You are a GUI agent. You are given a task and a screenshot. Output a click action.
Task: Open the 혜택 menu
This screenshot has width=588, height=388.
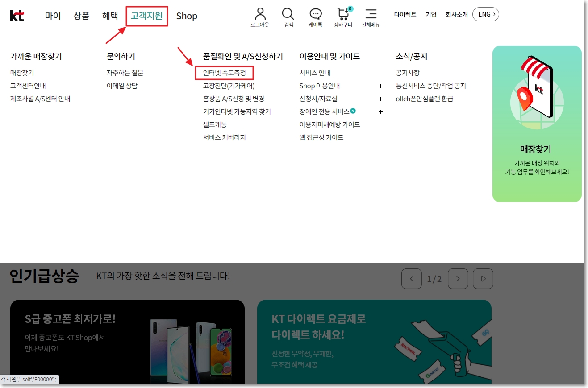pos(110,16)
